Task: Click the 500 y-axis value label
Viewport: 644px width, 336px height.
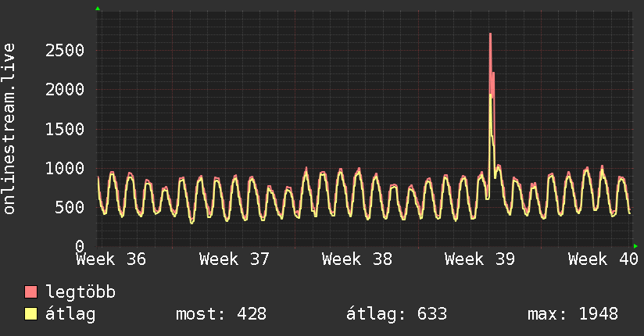Action: click(x=70, y=207)
